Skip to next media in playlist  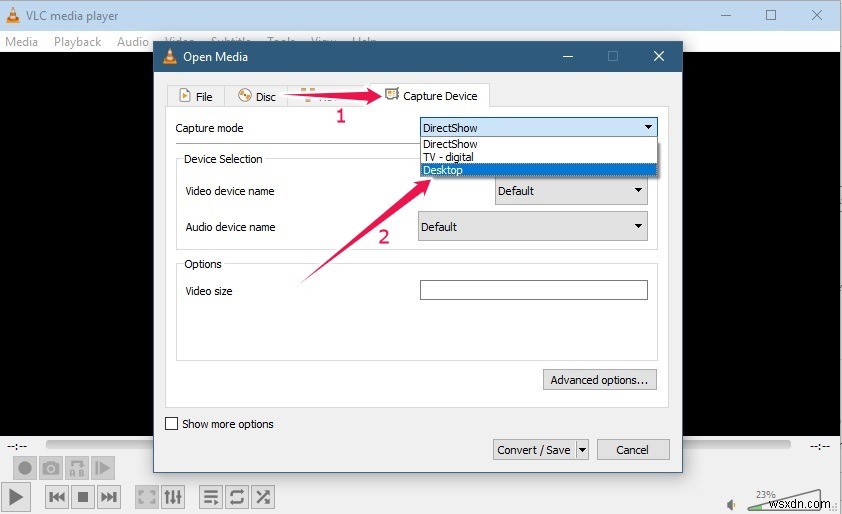pyautogui.click(x=108, y=497)
